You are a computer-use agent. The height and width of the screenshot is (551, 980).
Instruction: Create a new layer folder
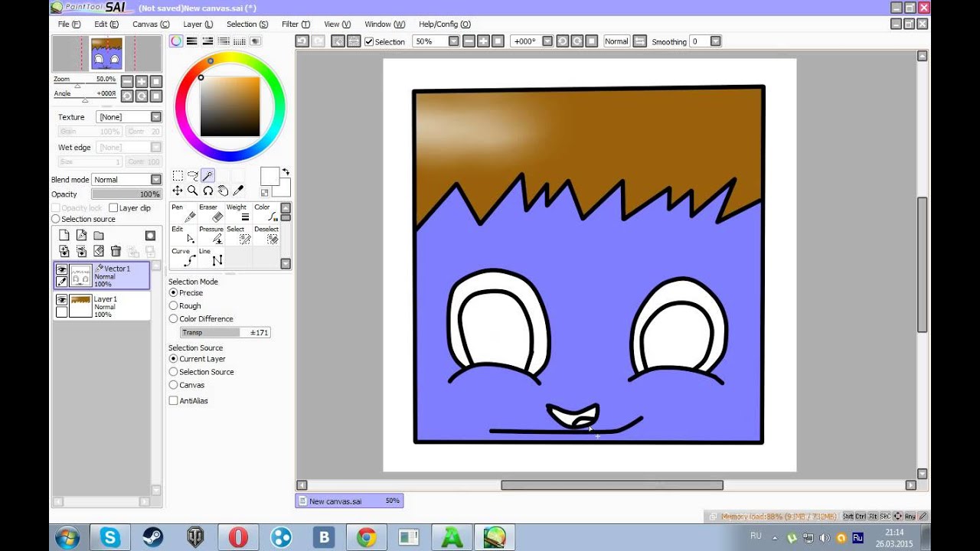click(x=99, y=236)
